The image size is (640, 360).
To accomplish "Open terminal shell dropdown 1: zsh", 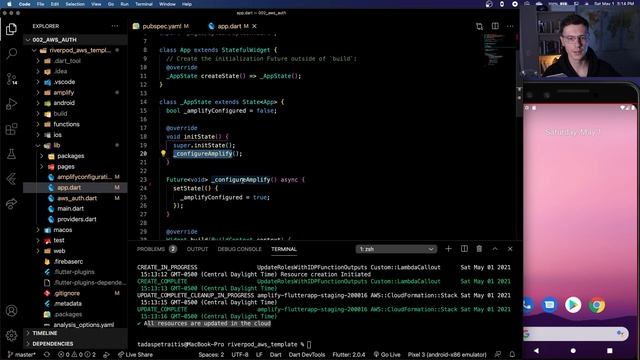I will 396,249.
